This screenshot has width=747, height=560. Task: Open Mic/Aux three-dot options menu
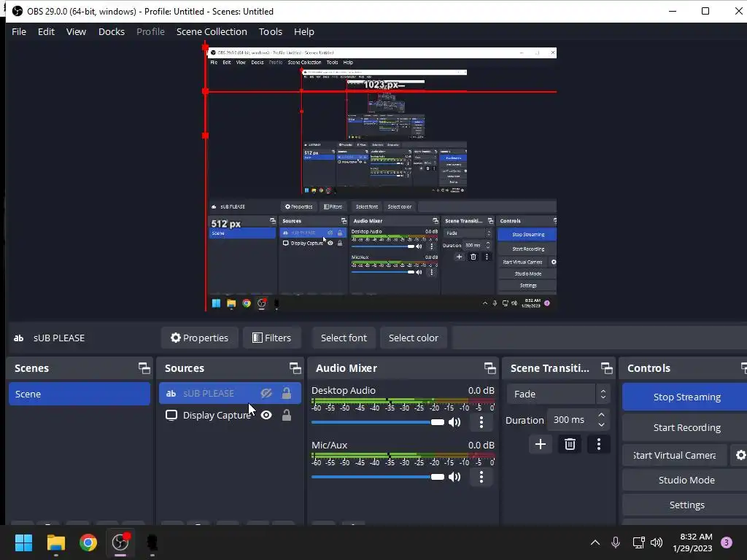coord(481,477)
